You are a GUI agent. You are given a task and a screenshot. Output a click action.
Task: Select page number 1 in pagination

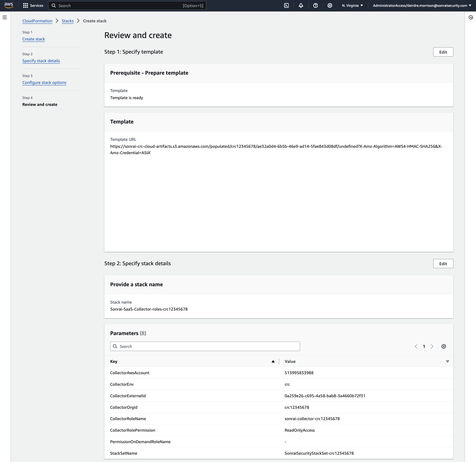click(x=424, y=346)
